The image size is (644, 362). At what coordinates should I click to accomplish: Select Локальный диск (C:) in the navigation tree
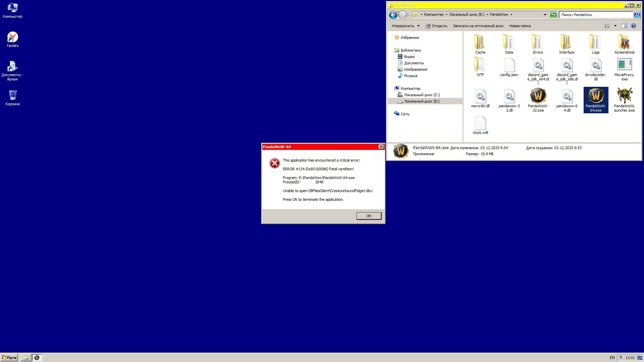pos(422,95)
